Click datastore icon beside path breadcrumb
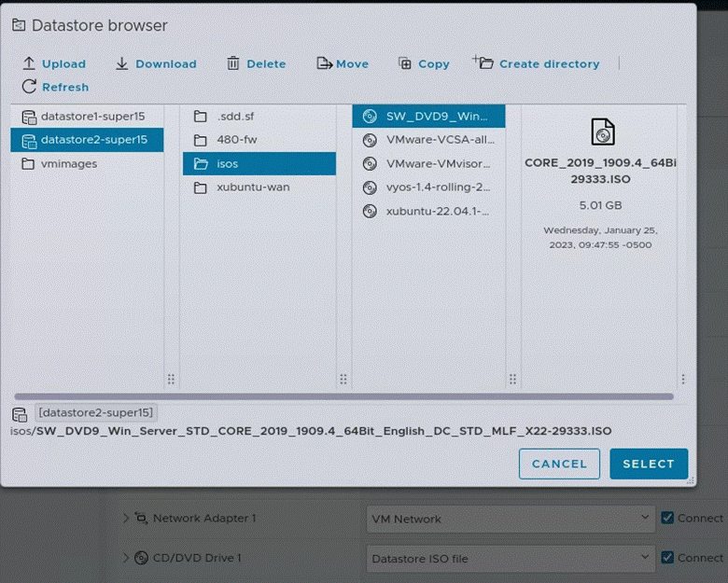Screen dimensions: 728x583 tap(20, 414)
